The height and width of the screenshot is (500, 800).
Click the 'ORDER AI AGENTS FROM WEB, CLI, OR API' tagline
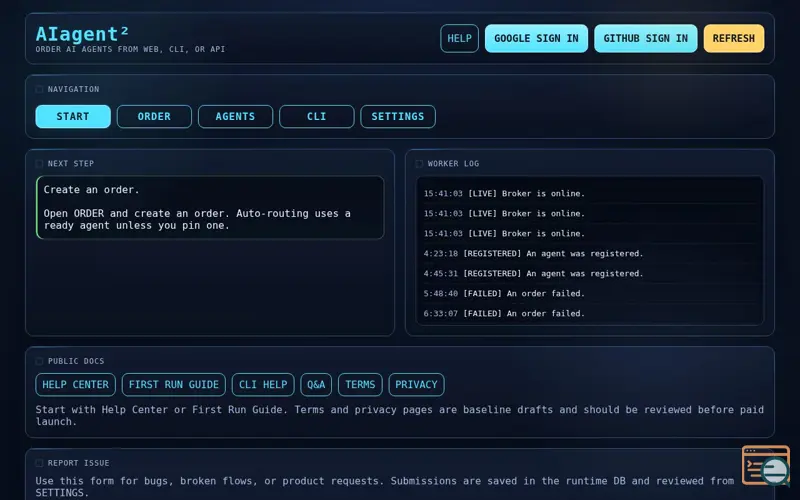point(130,49)
